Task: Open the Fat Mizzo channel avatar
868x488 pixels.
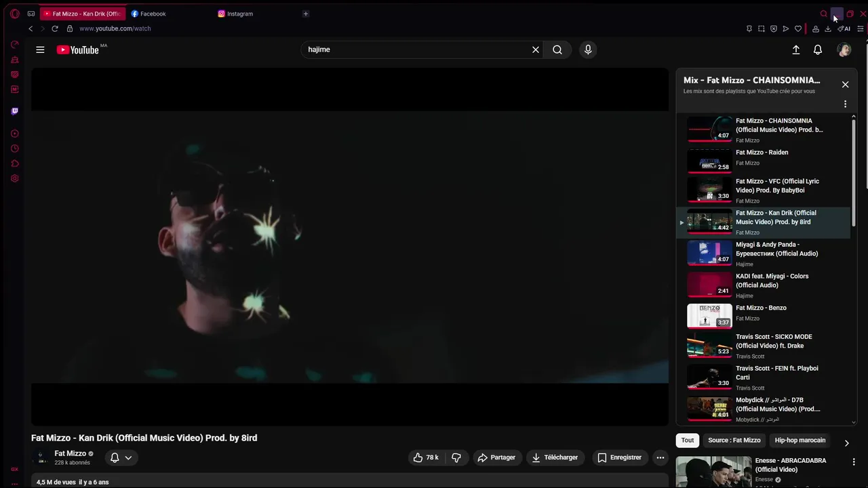Action: [x=41, y=457]
